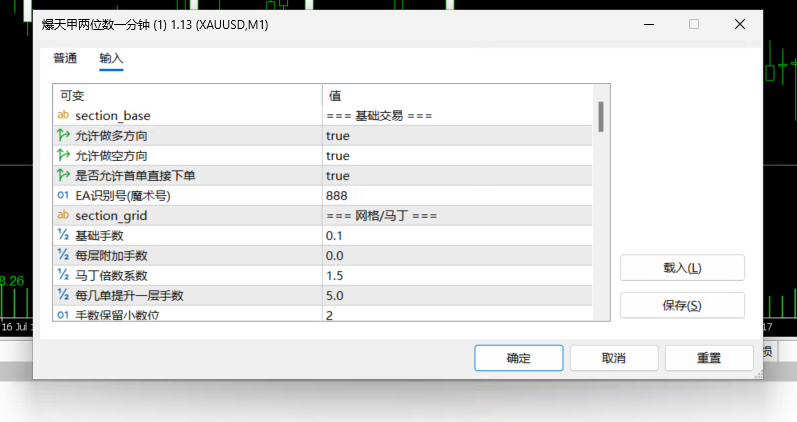797x422 pixels.
Task: Select the 手数保留小数位 row label
Action: point(117,315)
